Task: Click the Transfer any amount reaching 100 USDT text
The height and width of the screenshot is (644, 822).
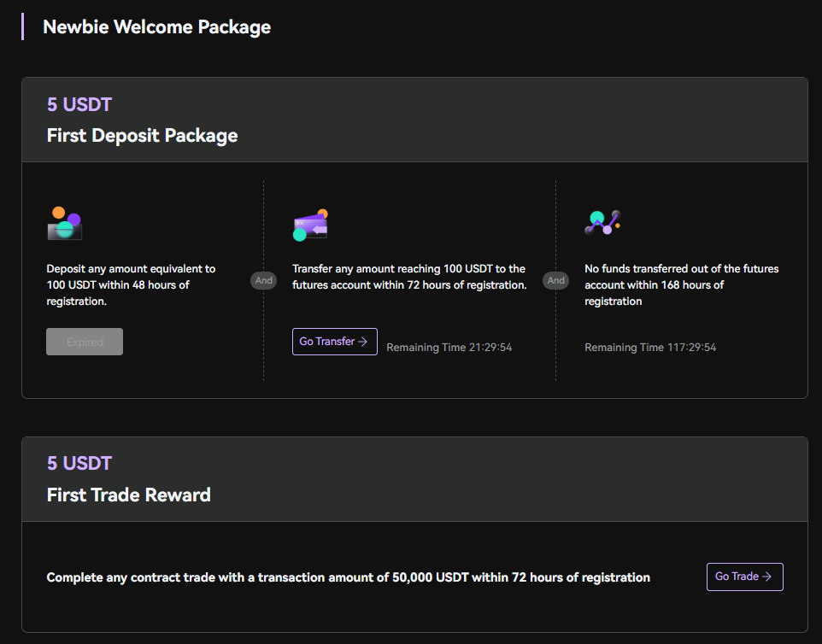Action: pos(409,277)
